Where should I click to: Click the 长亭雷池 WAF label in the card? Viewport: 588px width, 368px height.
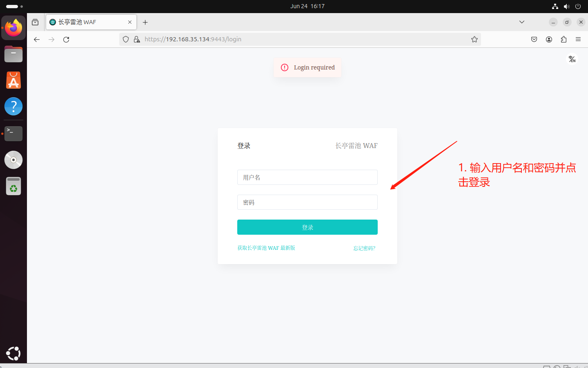pyautogui.click(x=356, y=146)
